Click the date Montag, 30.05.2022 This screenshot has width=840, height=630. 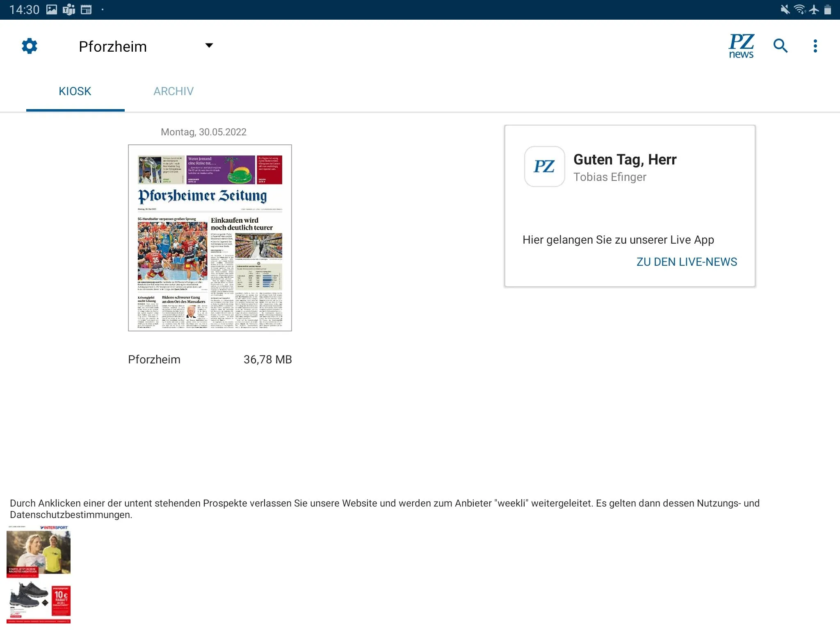pos(203,132)
